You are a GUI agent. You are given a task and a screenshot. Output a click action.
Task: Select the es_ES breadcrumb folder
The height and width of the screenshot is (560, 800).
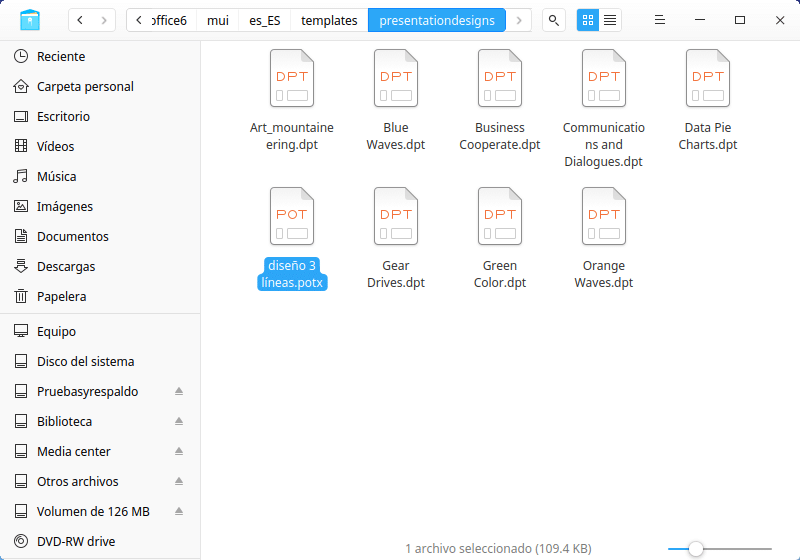[x=265, y=20]
